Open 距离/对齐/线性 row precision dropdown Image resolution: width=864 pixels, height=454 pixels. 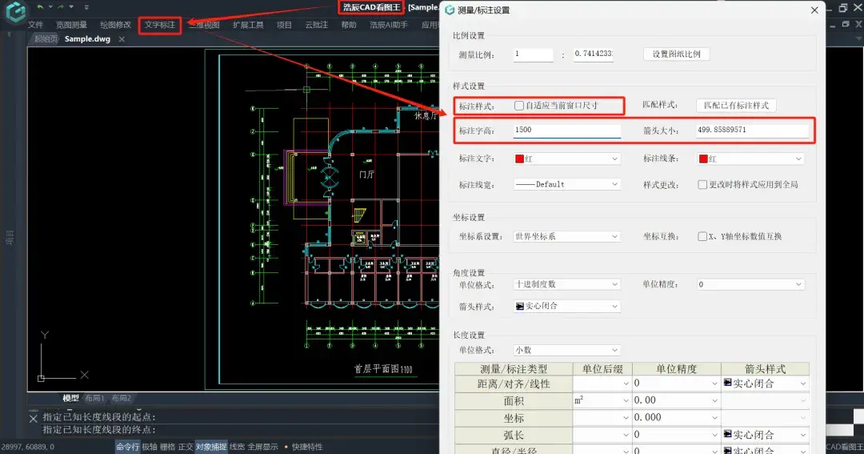tap(676, 383)
